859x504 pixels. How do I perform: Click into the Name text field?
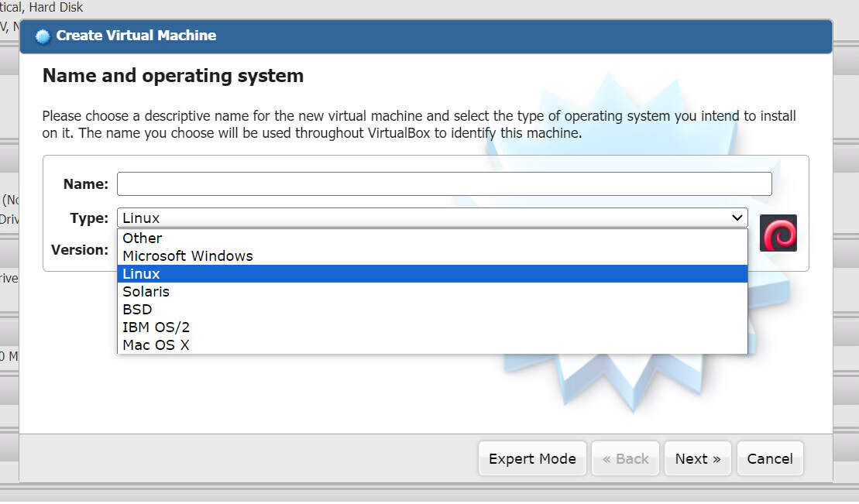(x=445, y=184)
